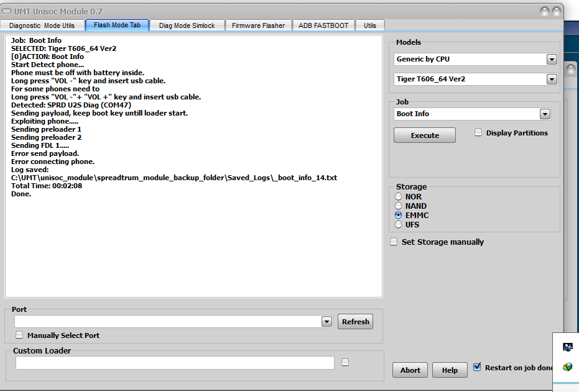The height and width of the screenshot is (392, 579).
Task: Click the 'Exploiting phone.....' log line
Action: [x=45, y=121]
